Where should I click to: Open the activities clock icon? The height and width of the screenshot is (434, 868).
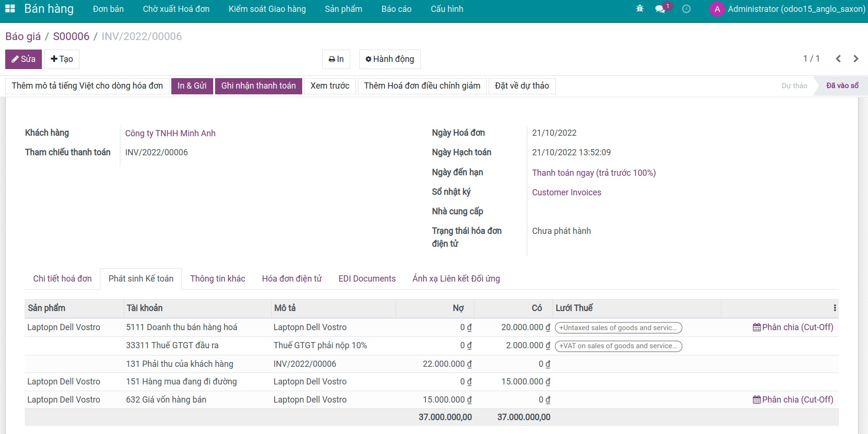point(686,9)
